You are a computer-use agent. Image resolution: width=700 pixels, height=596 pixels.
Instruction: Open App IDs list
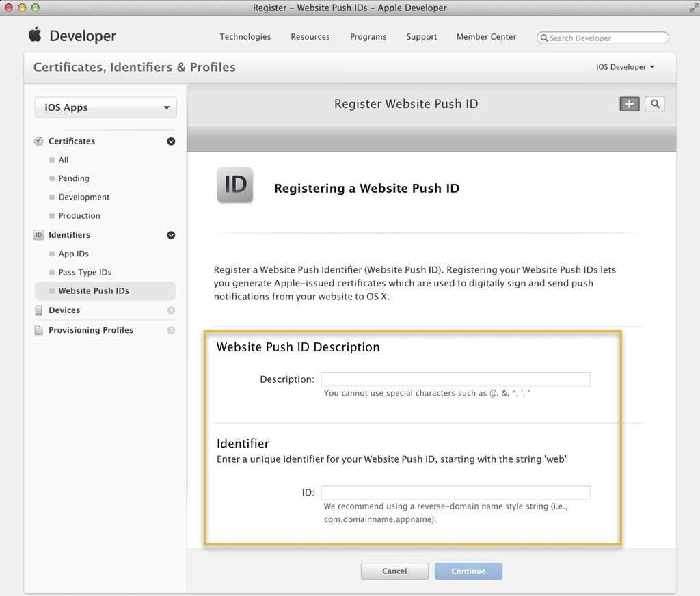[x=74, y=254]
